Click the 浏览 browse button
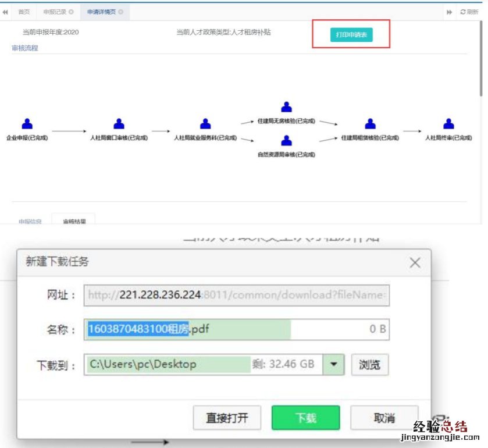The image size is (488, 448). 370,365
